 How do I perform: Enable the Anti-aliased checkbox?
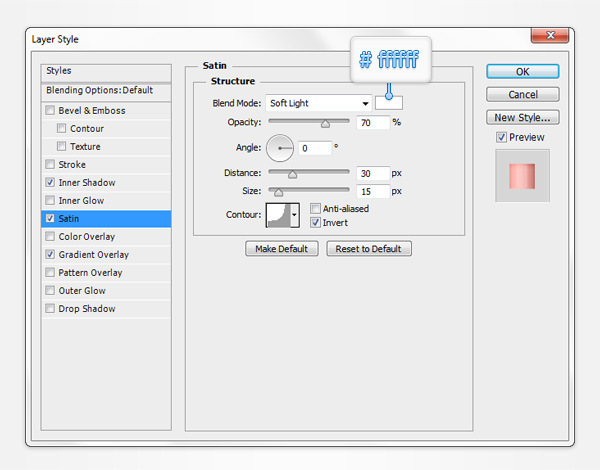pyautogui.click(x=316, y=208)
